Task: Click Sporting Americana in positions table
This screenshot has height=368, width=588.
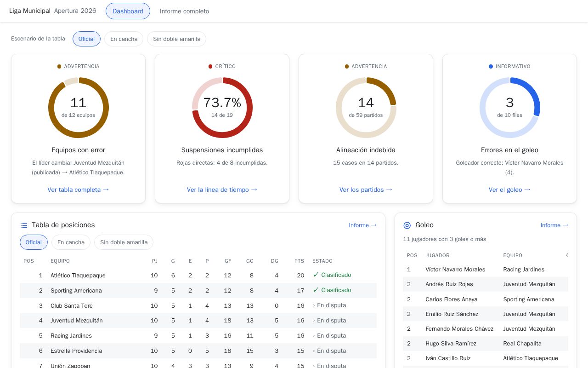Action: (x=76, y=290)
